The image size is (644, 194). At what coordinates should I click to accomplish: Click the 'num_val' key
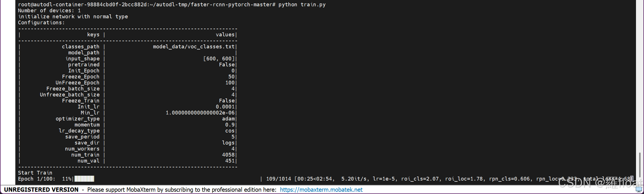(89, 161)
